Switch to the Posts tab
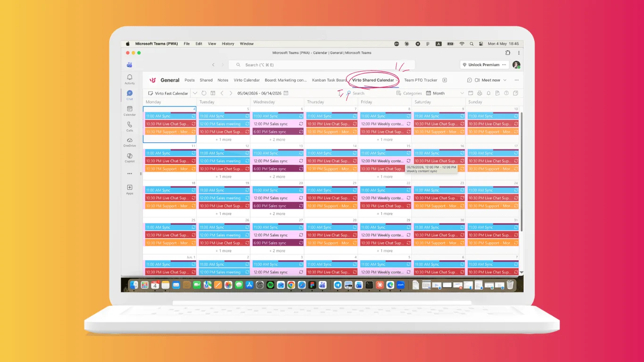Image resolution: width=644 pixels, height=362 pixels. (x=190, y=80)
